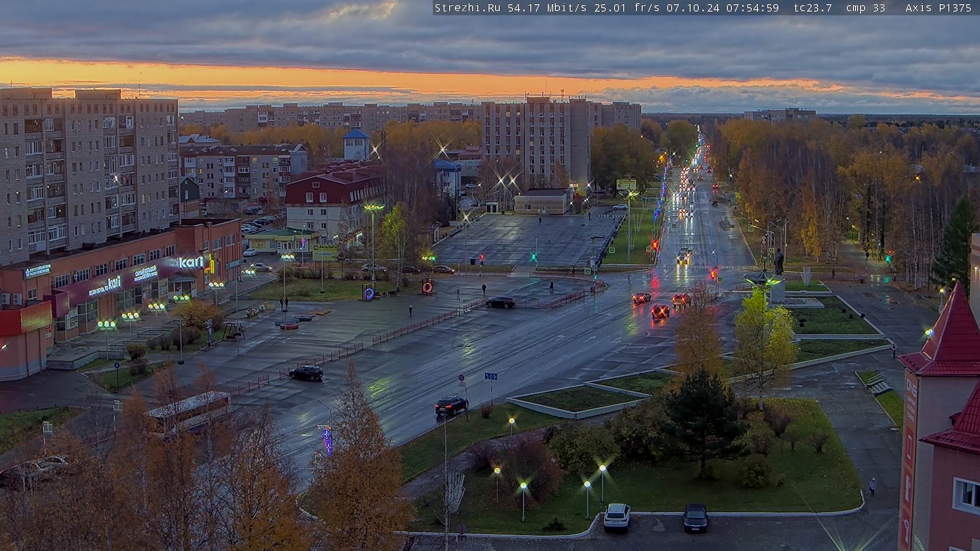Click the Strezhi.Ru overlay text
Viewport: 980px width, 551px height.
click(467, 8)
